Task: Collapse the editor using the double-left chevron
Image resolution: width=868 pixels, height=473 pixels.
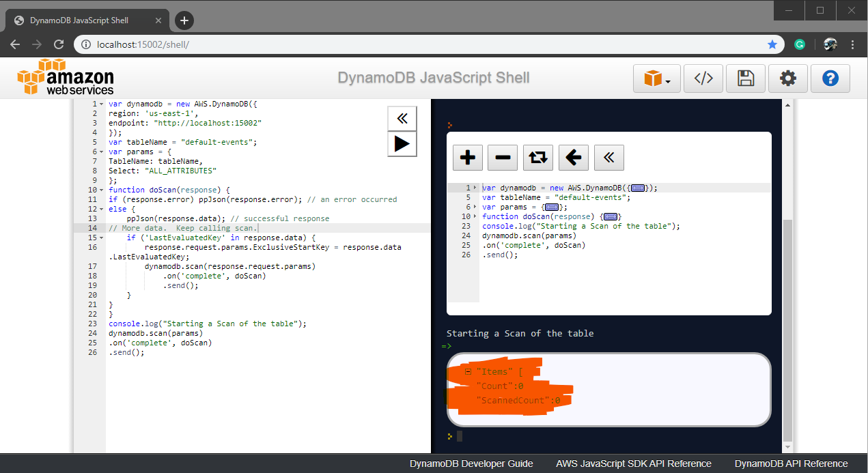Action: tap(402, 118)
